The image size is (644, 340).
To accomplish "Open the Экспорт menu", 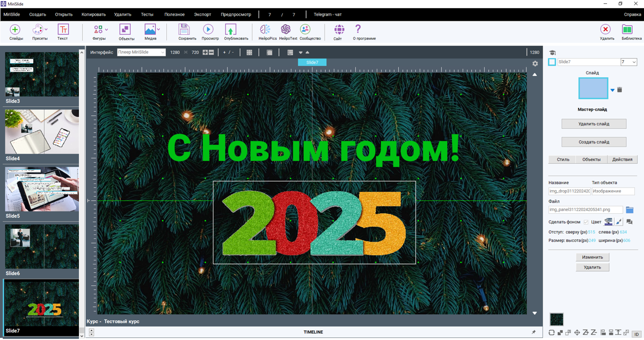I will pos(203,15).
